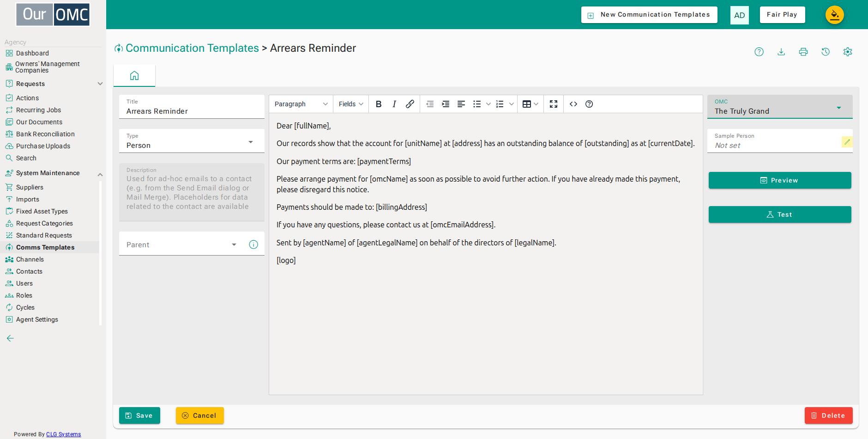The image size is (868, 439).
Task: Toggle the numbered list icon
Action: click(500, 104)
